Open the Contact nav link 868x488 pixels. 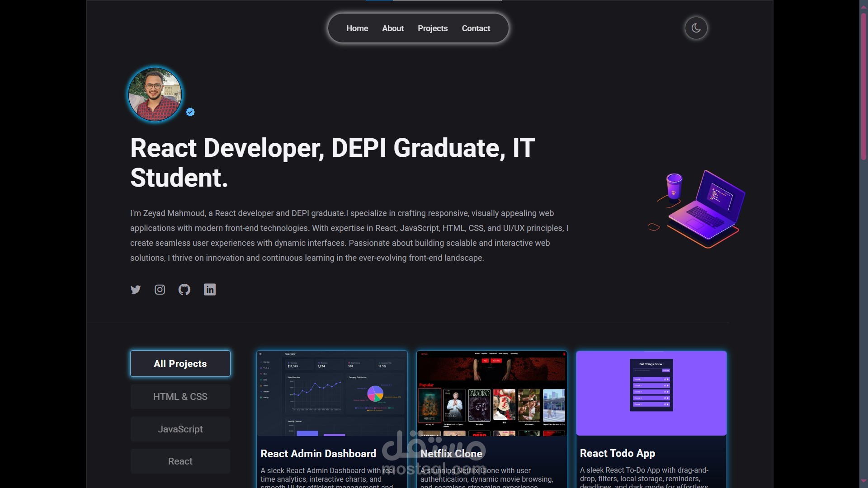point(476,28)
